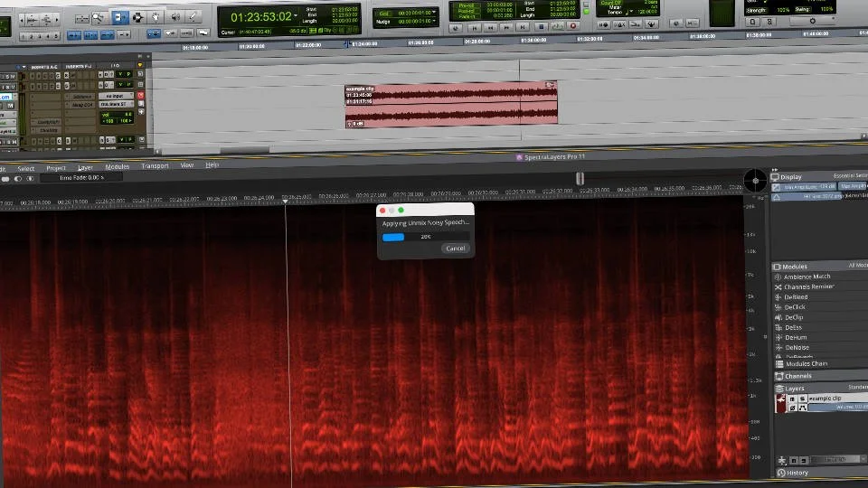Open the Layer menu in SpectraLayers

pyautogui.click(x=85, y=167)
